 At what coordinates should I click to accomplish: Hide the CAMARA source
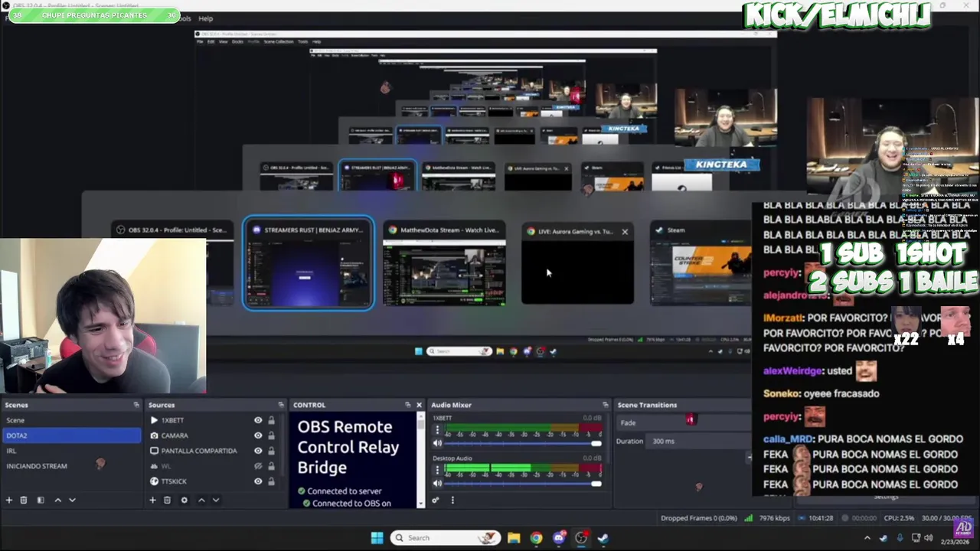[258, 435]
